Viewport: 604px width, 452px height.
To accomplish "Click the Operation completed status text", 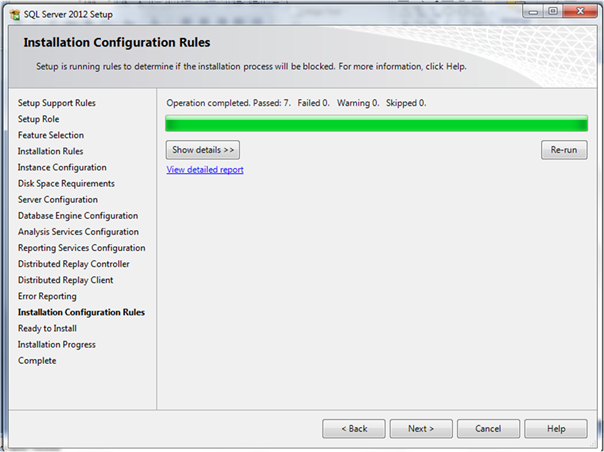I will click(x=296, y=103).
